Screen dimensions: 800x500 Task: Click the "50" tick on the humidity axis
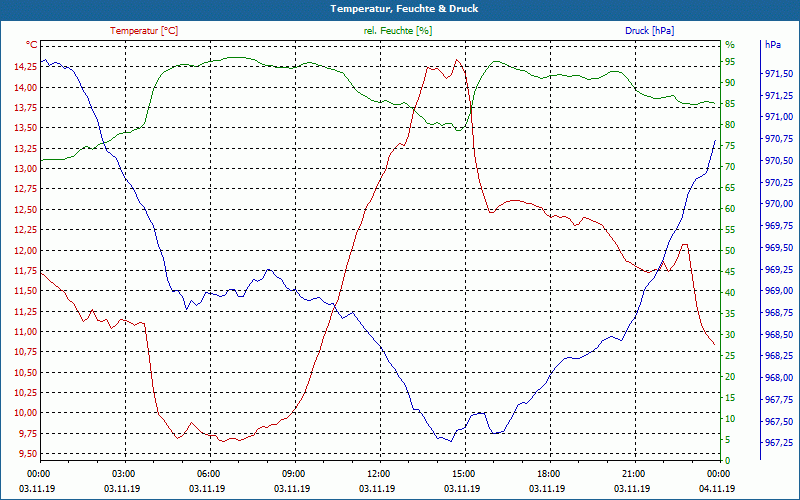[x=730, y=251]
